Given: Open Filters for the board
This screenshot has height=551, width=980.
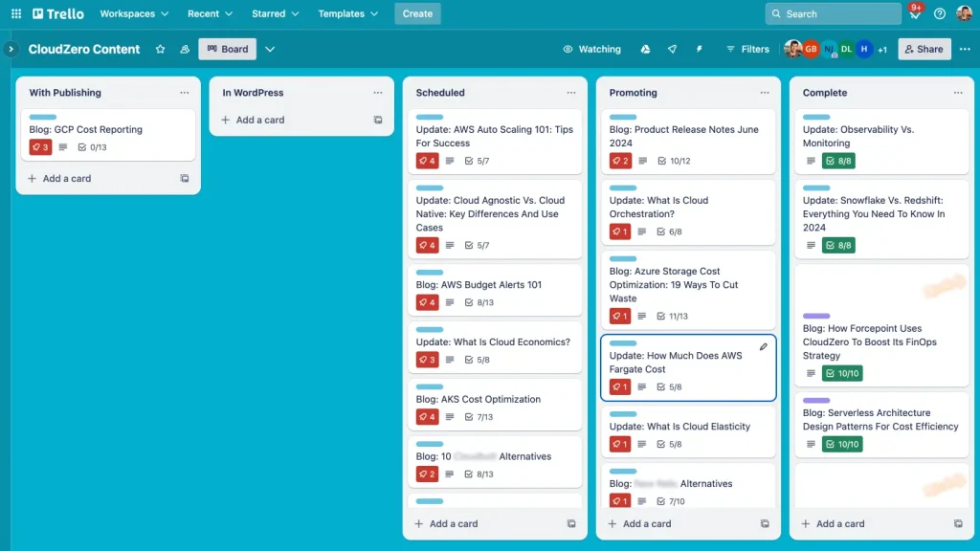Looking at the screenshot, I should click(x=747, y=49).
